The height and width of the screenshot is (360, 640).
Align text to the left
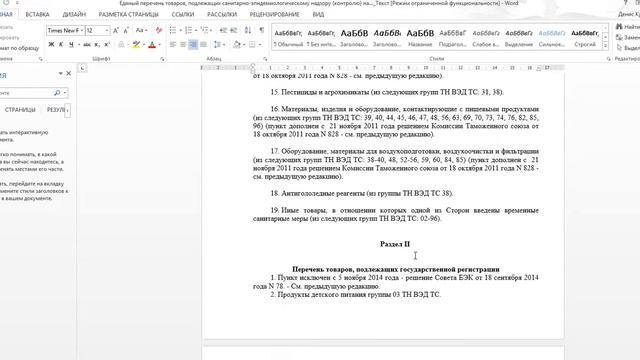(173, 44)
